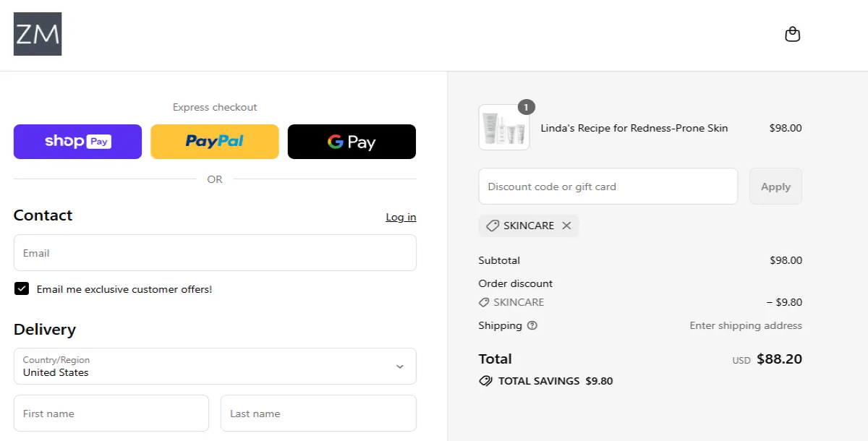Focus the Last name field
Image resolution: width=868 pixels, height=441 pixels.
coord(318,414)
